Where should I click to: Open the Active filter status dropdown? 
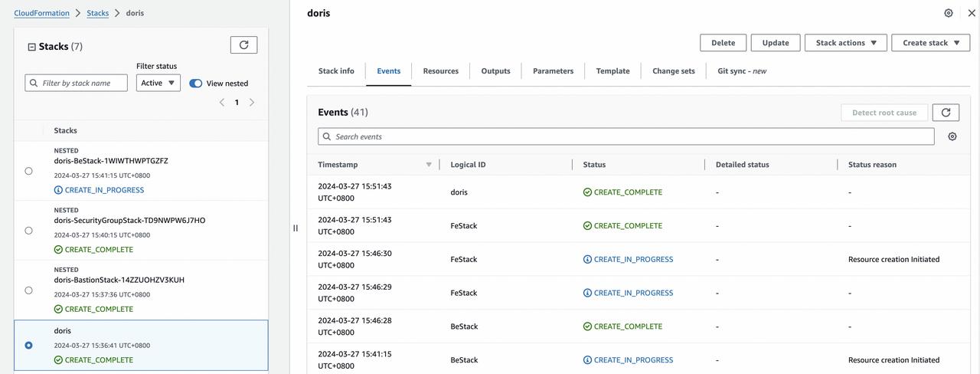click(x=158, y=83)
